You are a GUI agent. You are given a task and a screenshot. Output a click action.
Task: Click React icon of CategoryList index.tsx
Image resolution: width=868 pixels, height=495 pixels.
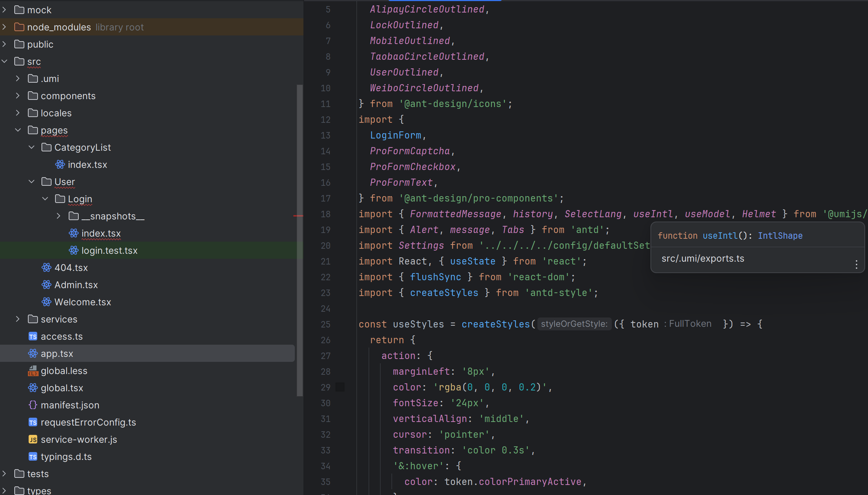[60, 165]
